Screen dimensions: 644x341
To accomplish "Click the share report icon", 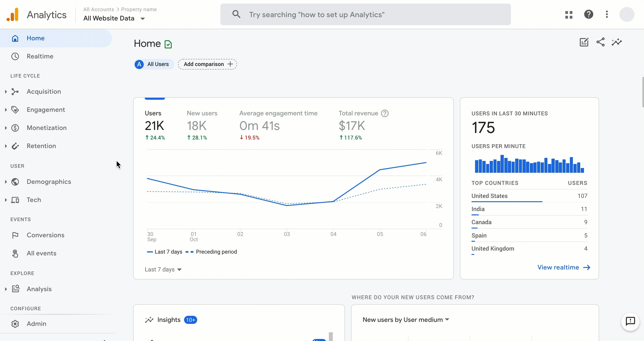I will pyautogui.click(x=601, y=42).
